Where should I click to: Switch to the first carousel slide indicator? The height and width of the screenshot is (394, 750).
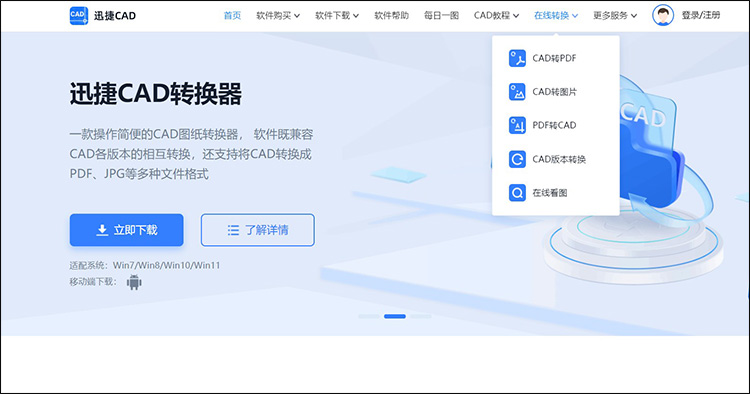(369, 317)
